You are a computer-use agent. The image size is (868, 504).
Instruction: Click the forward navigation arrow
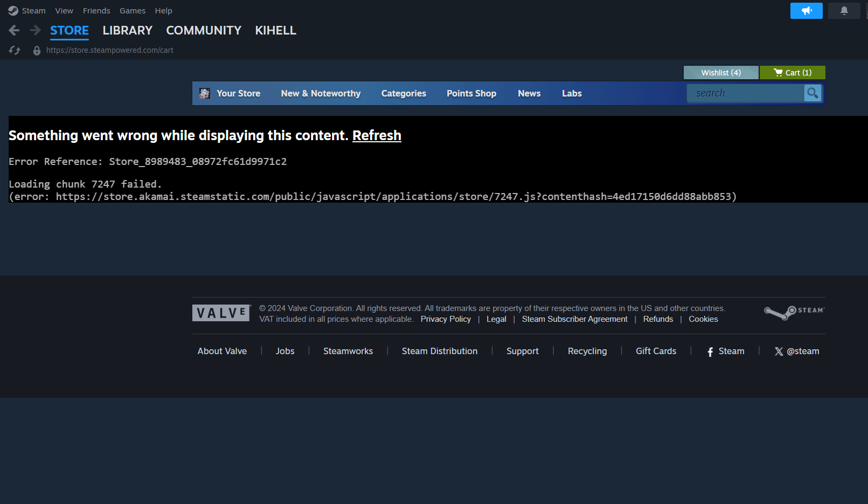click(x=36, y=31)
